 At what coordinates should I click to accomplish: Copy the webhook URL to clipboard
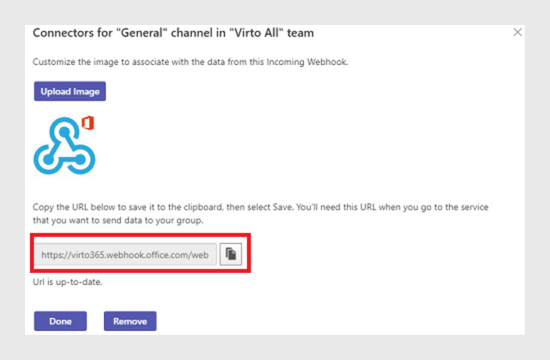point(230,254)
